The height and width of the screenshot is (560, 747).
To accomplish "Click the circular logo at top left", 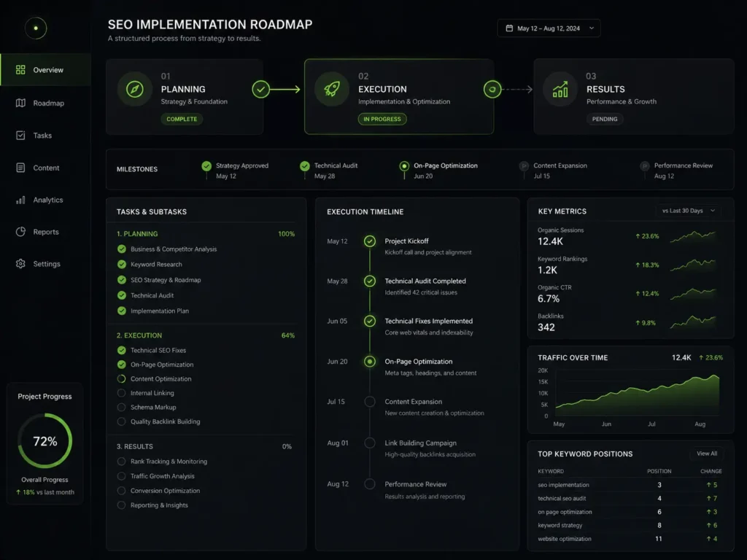I will (36, 28).
